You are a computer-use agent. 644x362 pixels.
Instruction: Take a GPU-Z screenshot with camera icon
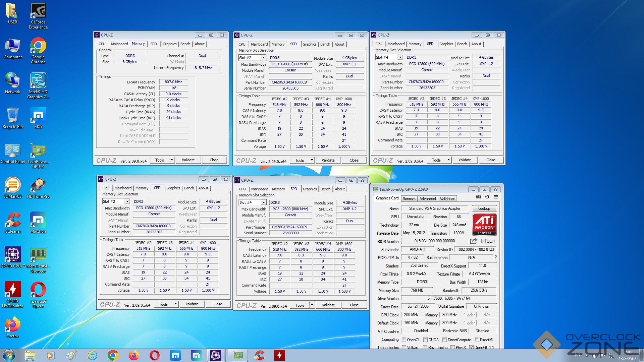[x=478, y=197]
